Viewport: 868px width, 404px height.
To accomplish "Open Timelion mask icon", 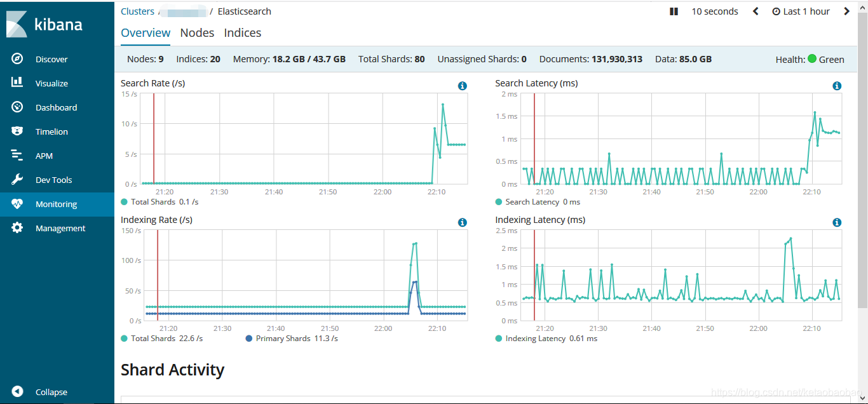I will click(17, 131).
